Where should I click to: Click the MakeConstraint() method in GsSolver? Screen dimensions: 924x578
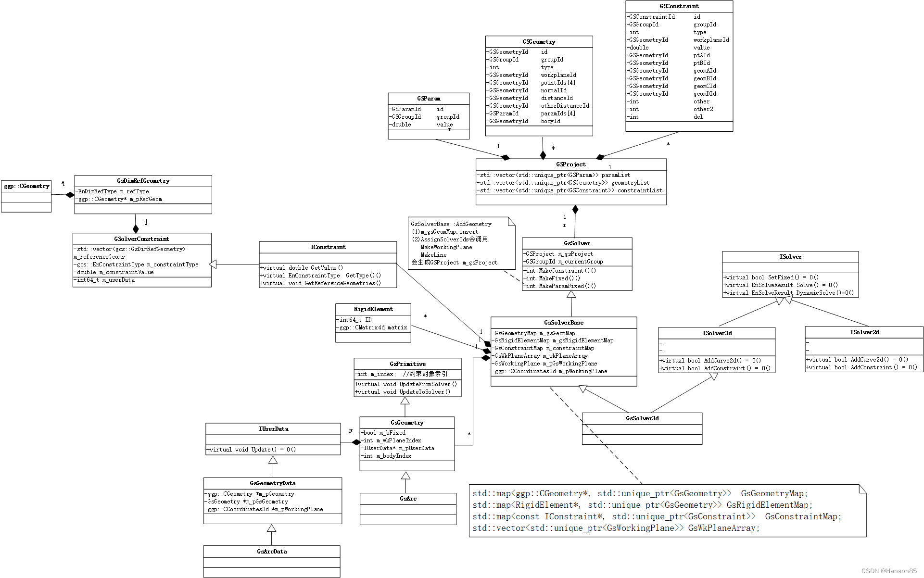pyautogui.click(x=560, y=271)
